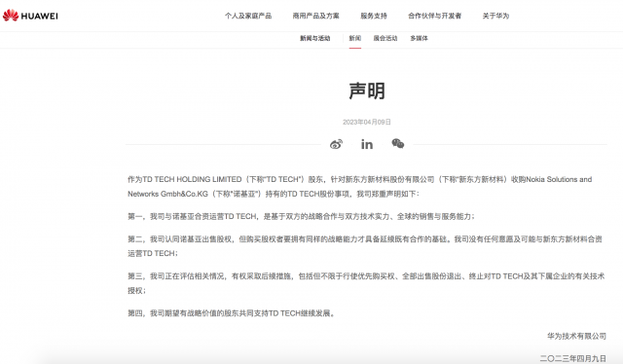
Task: Click paragraph beginning with 第二
Action: tap(365, 246)
